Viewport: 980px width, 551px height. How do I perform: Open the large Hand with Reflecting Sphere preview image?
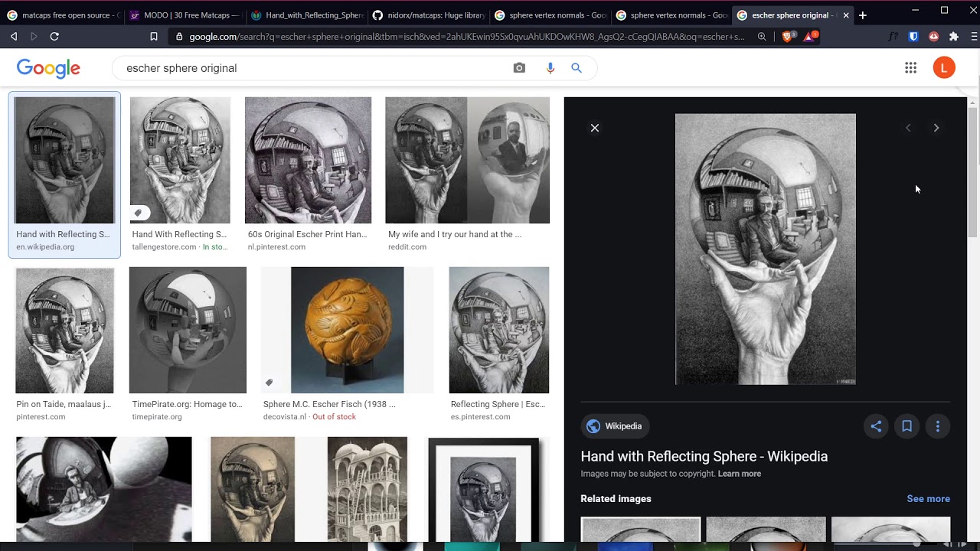[766, 249]
